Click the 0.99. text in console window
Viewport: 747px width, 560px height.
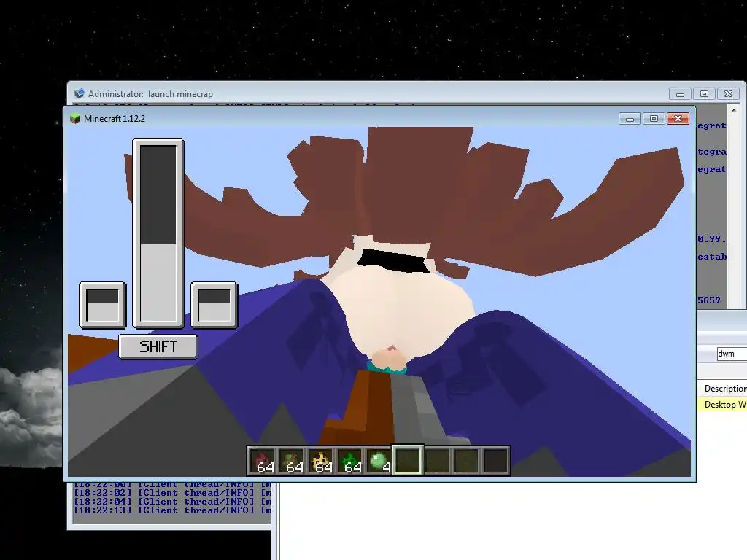click(712, 239)
